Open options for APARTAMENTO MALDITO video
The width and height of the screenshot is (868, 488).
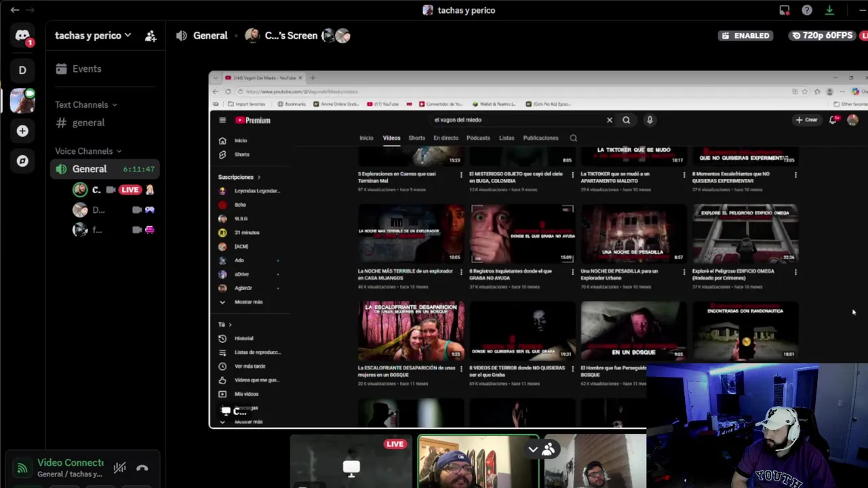(684, 175)
